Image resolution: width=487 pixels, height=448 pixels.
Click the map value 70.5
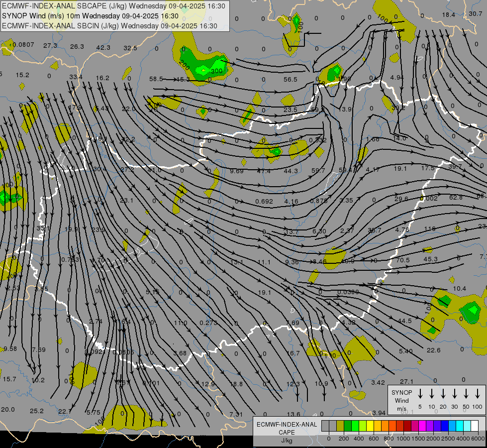(403, 260)
